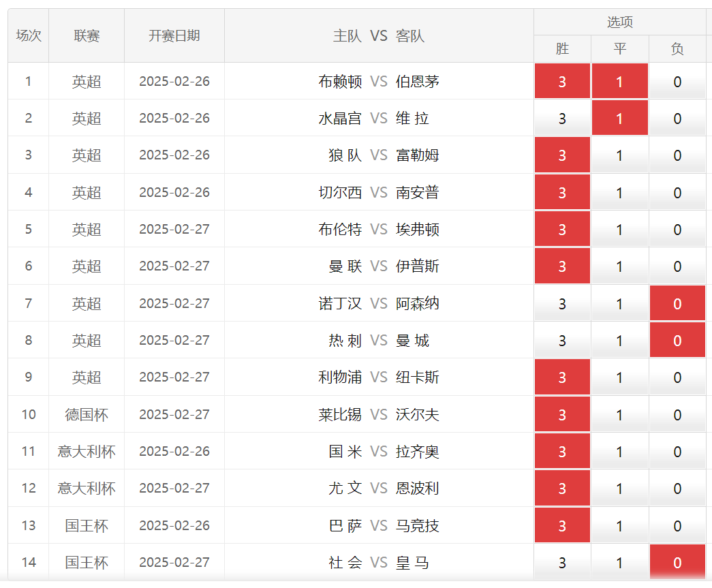This screenshot has width=712, height=588.
Task: Click 国王杯 in match 14 row
Action: point(87,562)
